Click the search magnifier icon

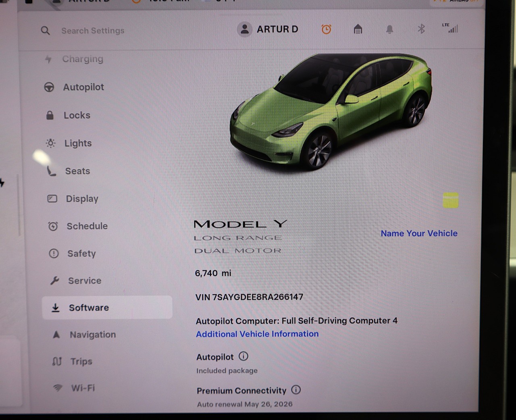pyautogui.click(x=45, y=31)
